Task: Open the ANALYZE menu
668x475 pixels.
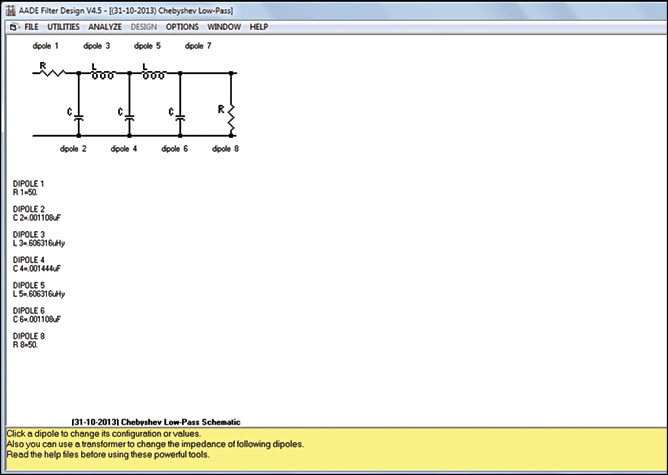Action: [x=105, y=26]
